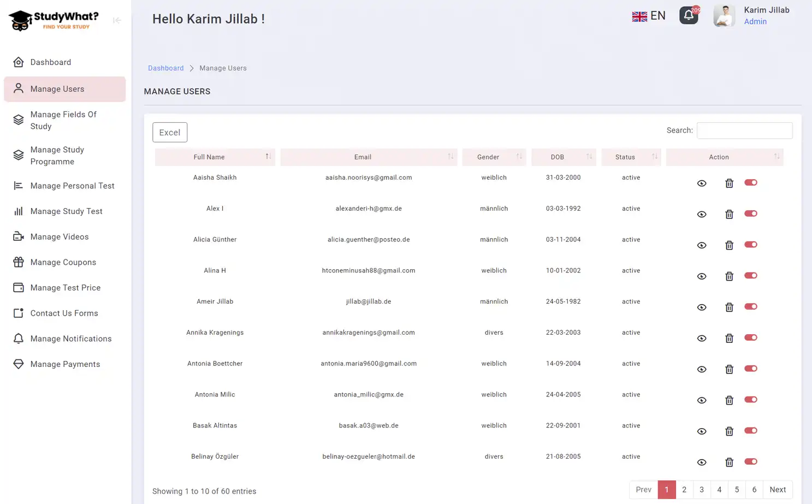
Task: Follow the Dashboard breadcrumb link
Action: pos(165,68)
